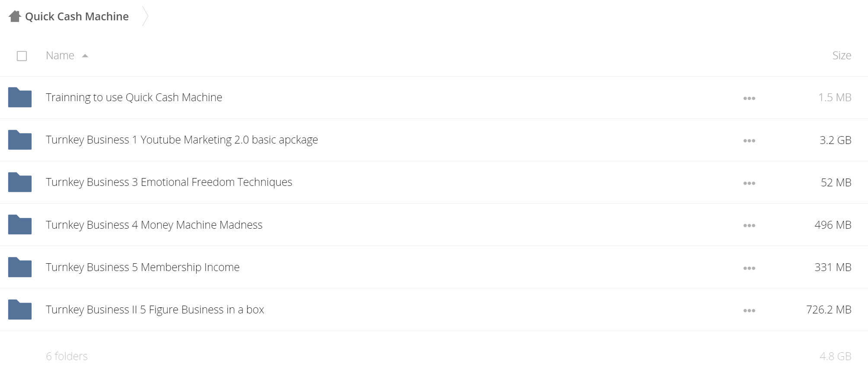
Task: Click the breadcrumb chevron separator
Action: 145,16
